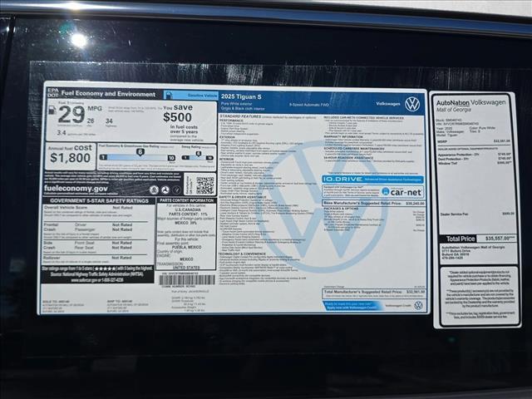Click the VIN barcode below parts content
The height and width of the screenshot is (399, 532).
(x=187, y=280)
